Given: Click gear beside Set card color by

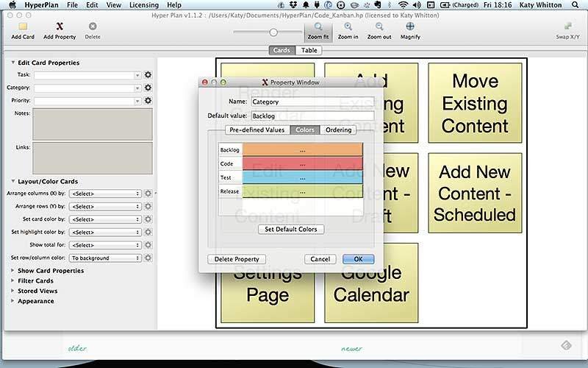Looking at the screenshot, I should [x=148, y=219].
